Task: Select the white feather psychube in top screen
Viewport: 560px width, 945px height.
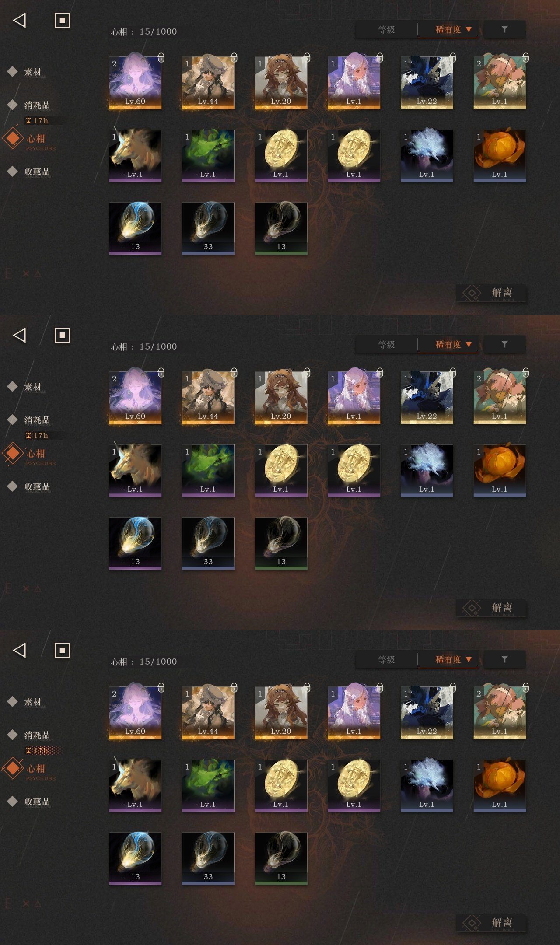Action: coord(427,155)
